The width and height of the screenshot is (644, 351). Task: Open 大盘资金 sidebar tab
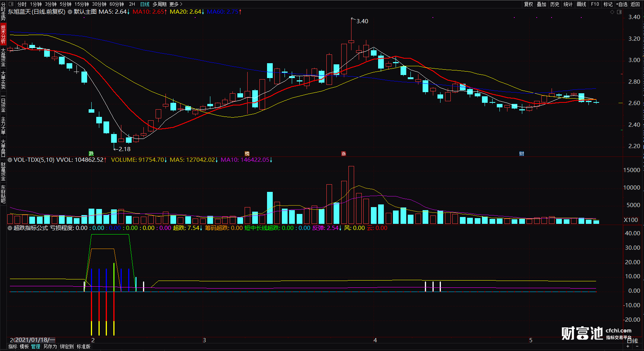[3, 57]
